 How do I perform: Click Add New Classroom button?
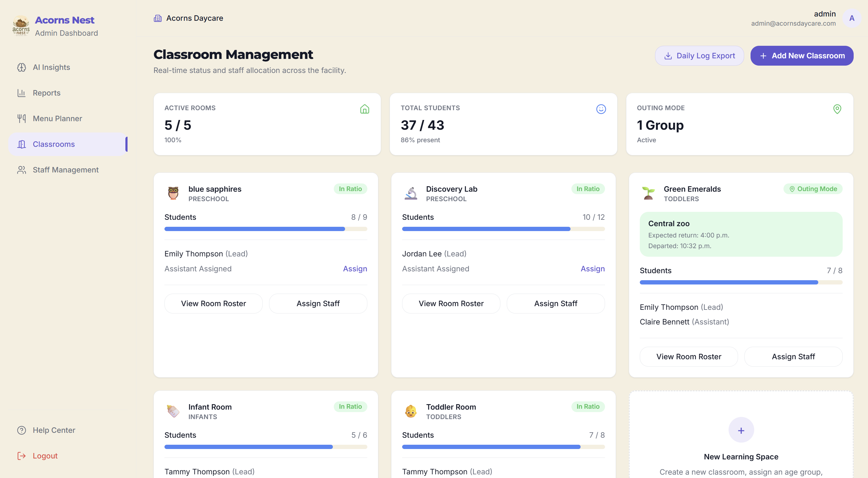(x=801, y=56)
